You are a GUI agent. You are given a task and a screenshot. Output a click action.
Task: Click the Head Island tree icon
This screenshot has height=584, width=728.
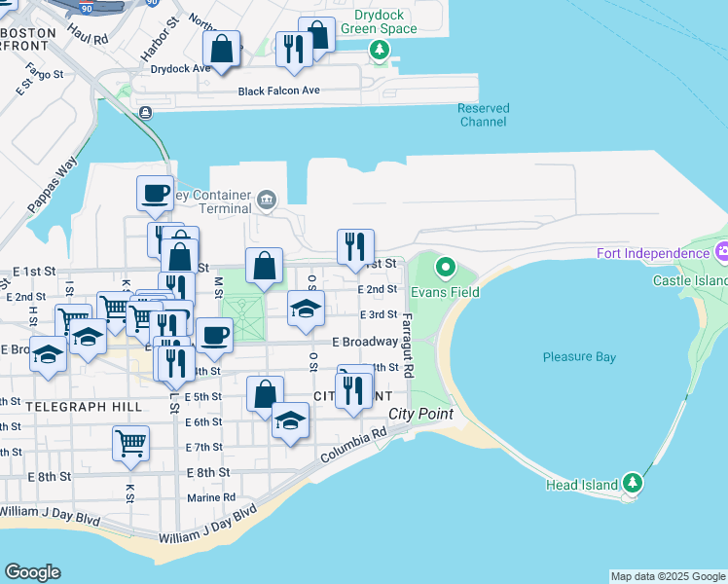coord(633,483)
